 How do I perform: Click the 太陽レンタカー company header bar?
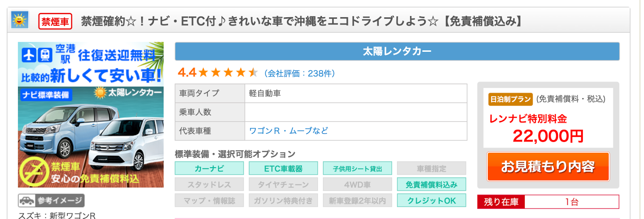[x=397, y=51]
